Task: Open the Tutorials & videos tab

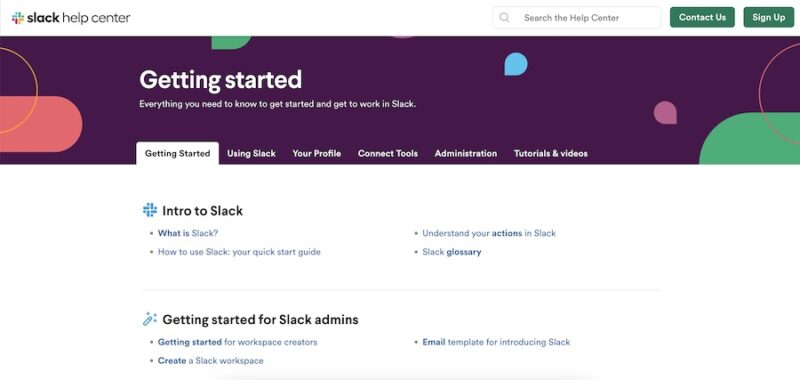Action: click(551, 154)
